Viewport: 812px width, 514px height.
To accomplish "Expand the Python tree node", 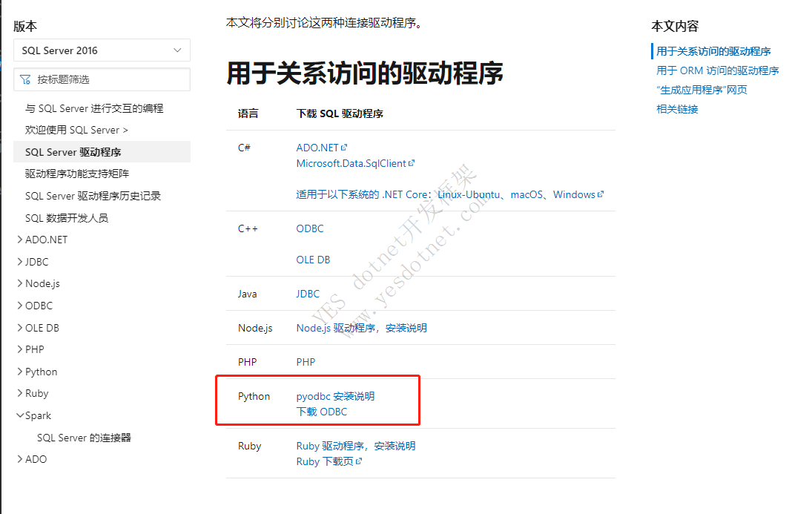I will coord(20,372).
